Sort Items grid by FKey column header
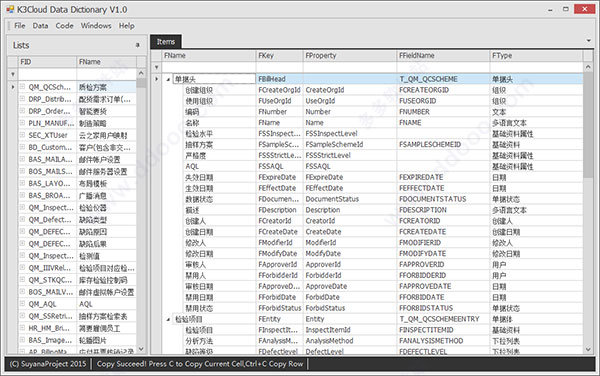This screenshot has width=600, height=376. [279, 55]
